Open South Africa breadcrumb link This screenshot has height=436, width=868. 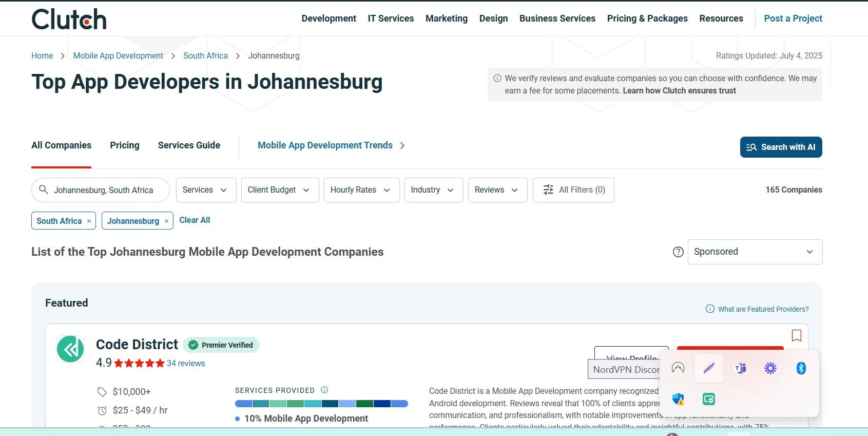(205, 55)
